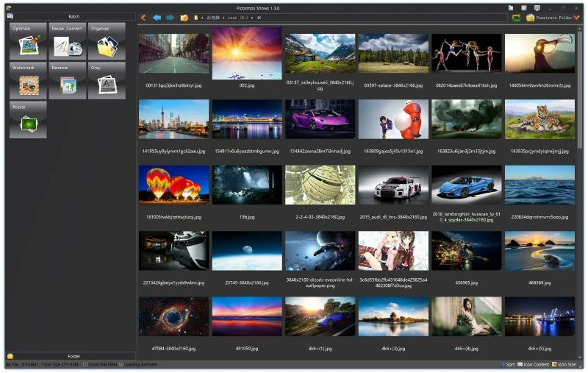The height and width of the screenshot is (373, 588).
Task: Expand the Penetrate Folder dropdown arrow
Action: point(577,18)
